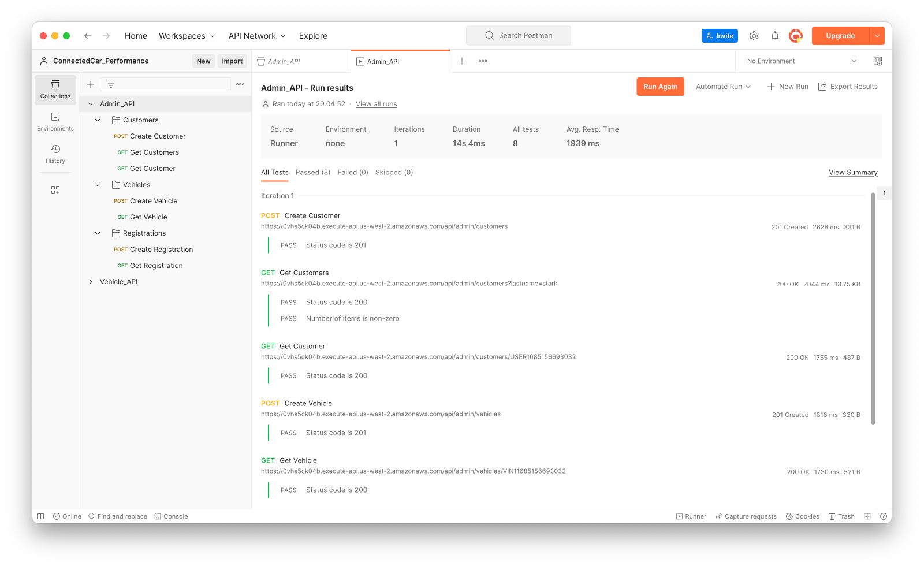Switch to the italic Admin_API collection tab
This screenshot has height=566, width=924.
[301, 61]
